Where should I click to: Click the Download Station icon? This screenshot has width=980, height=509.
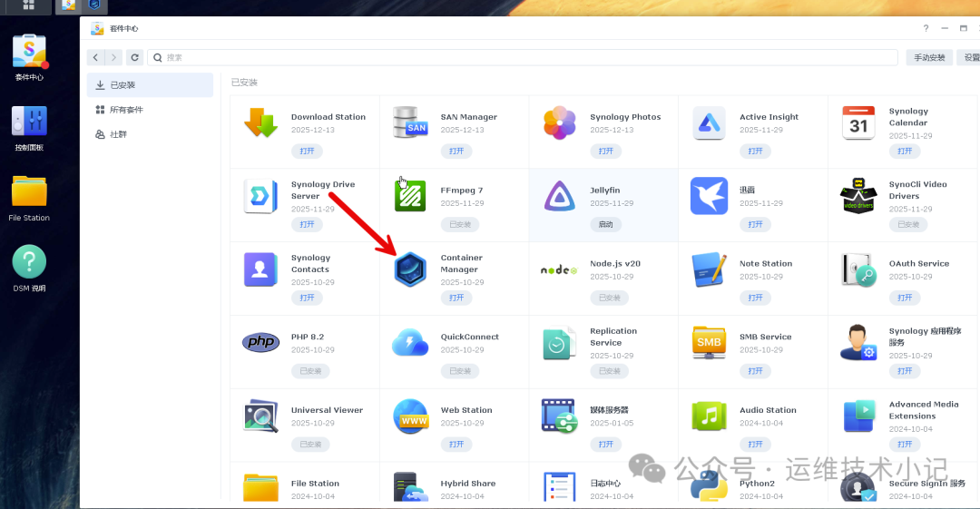[x=260, y=122]
